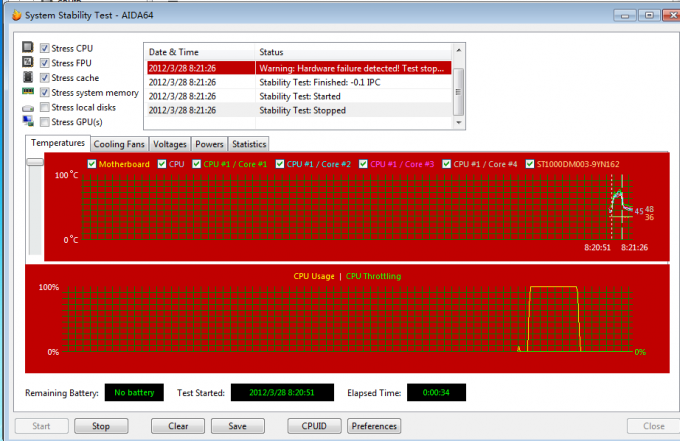680x441 pixels.
Task: Click the cache chip icon beside Stress cache
Action: point(28,78)
